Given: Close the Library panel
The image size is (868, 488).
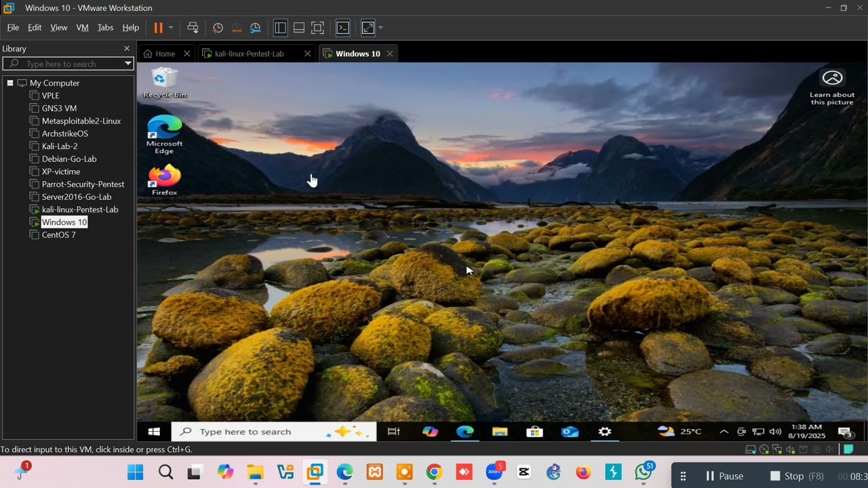Looking at the screenshot, I should pos(126,49).
